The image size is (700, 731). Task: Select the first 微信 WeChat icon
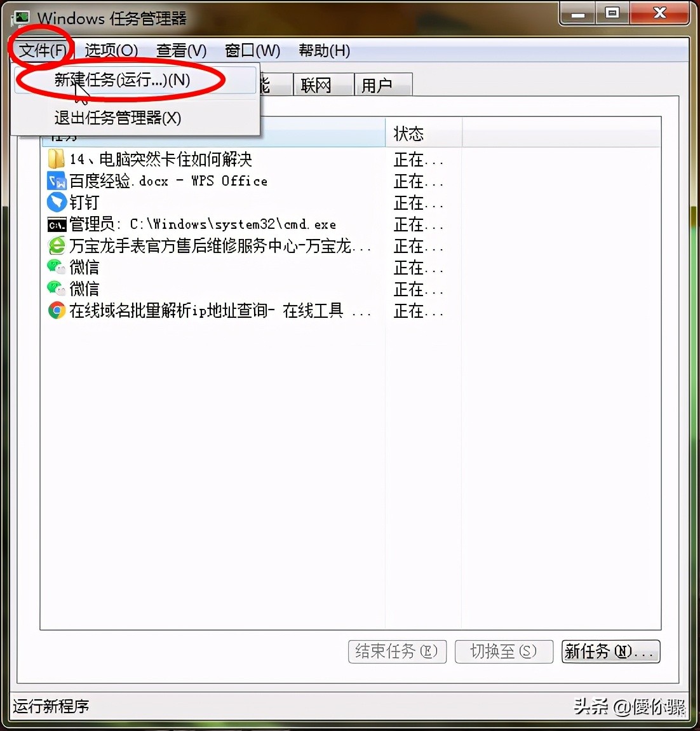[57, 267]
